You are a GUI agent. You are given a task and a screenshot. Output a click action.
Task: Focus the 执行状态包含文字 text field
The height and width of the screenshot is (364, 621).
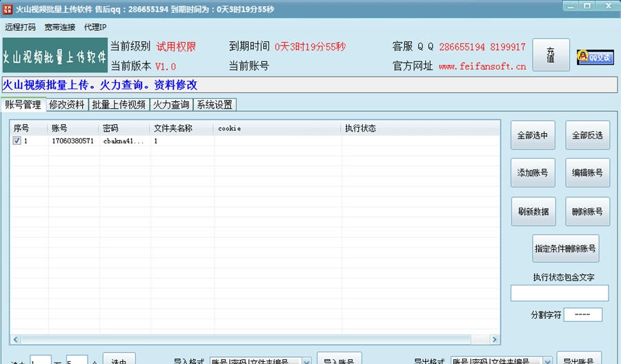[x=559, y=293]
